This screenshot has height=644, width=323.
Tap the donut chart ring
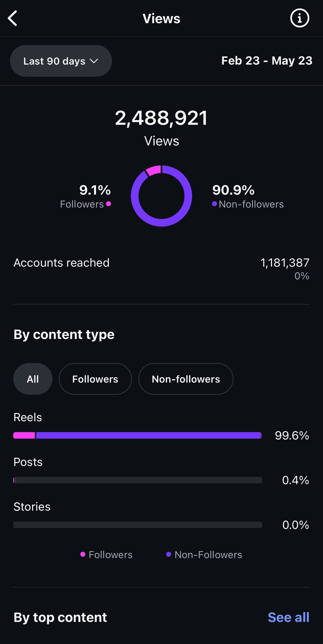coord(161,196)
